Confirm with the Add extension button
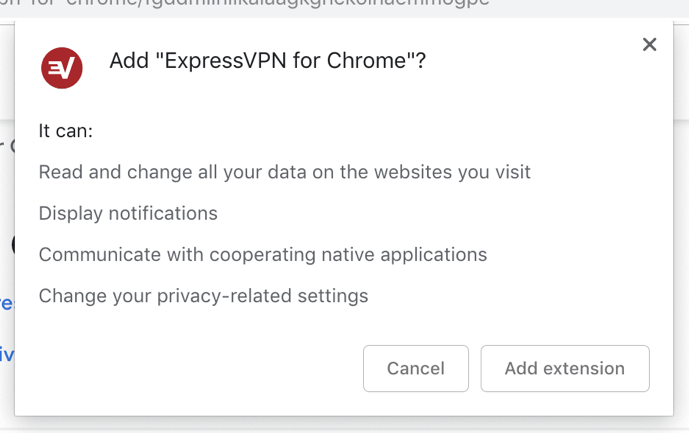Screen dimensions: 689x433 coord(565,368)
